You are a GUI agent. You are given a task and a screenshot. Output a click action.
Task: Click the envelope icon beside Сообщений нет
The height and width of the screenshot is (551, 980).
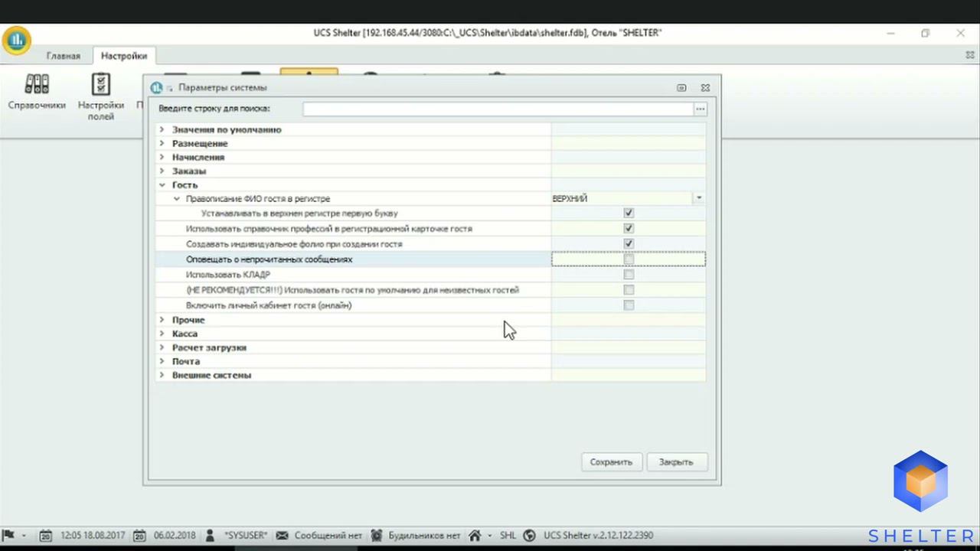point(283,536)
